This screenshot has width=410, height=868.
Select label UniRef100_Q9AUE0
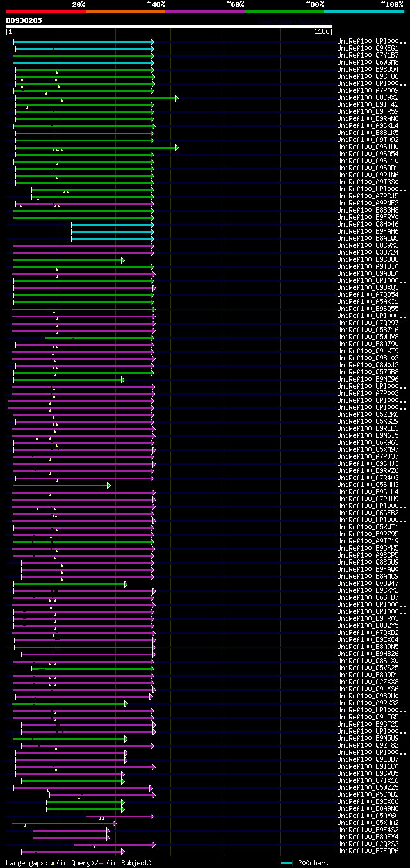368,274
